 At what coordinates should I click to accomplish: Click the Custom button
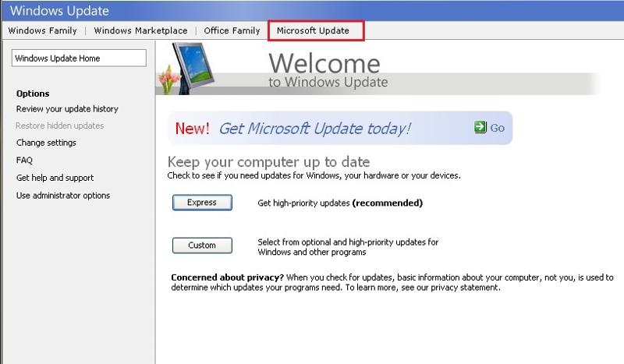202,246
